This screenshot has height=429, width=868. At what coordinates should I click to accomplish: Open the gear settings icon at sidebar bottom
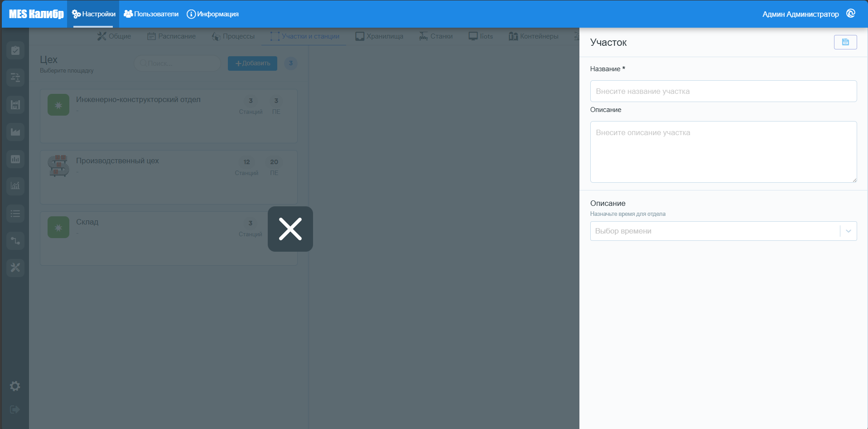[x=15, y=386]
